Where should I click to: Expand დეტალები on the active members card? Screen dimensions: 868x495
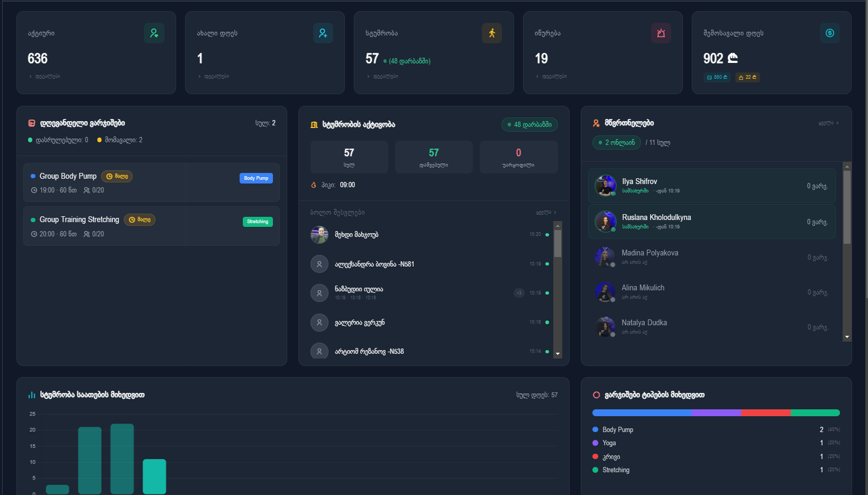click(x=45, y=76)
